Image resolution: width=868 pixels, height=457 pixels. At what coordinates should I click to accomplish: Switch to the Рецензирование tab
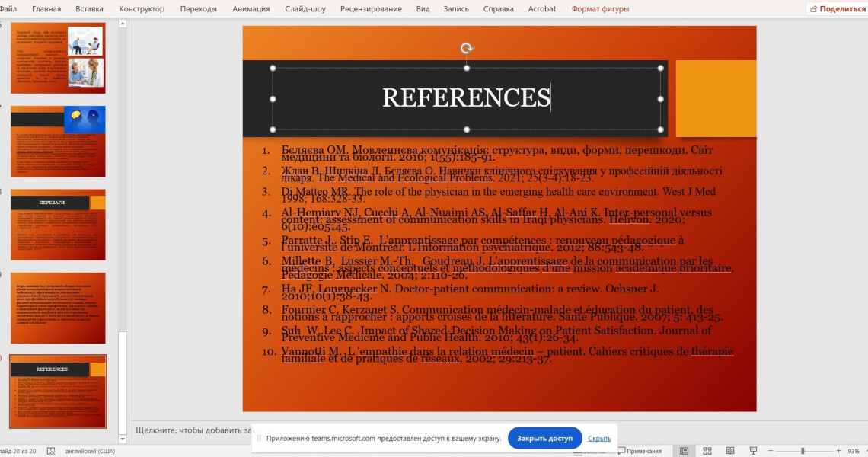(371, 9)
